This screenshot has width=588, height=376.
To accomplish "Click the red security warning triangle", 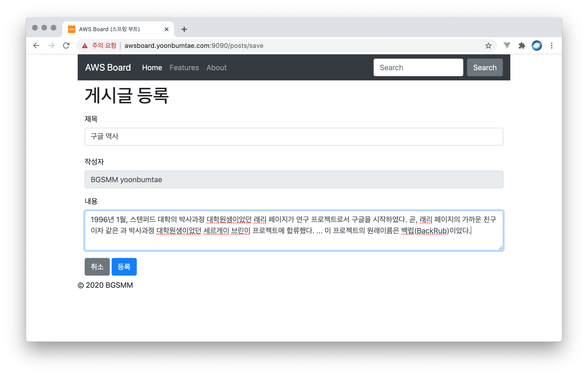I will click(85, 46).
